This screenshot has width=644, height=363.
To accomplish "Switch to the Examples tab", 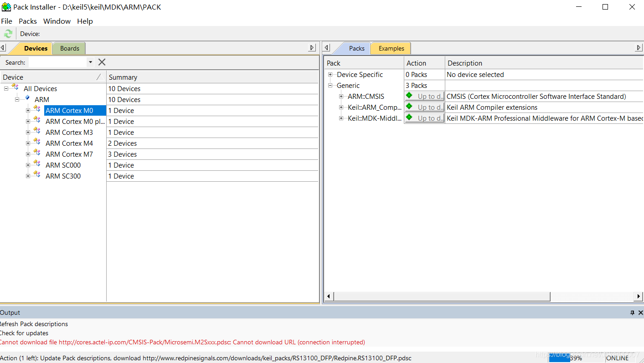I will 391,48.
